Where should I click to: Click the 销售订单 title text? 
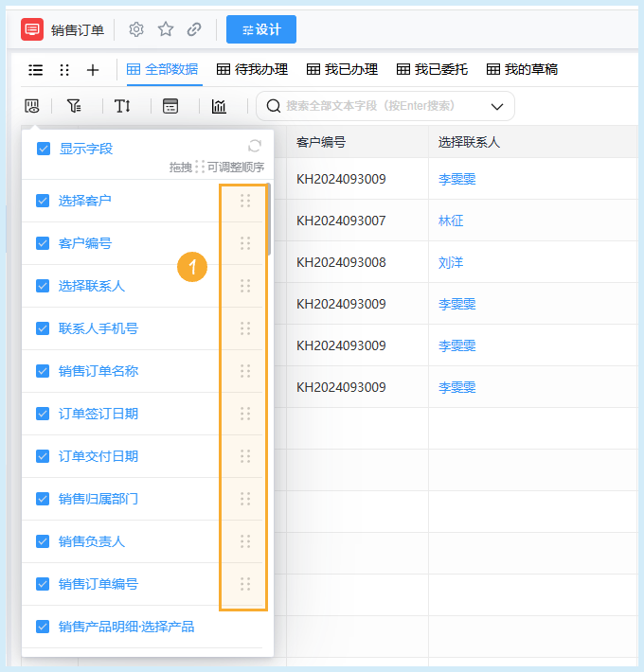click(x=78, y=30)
